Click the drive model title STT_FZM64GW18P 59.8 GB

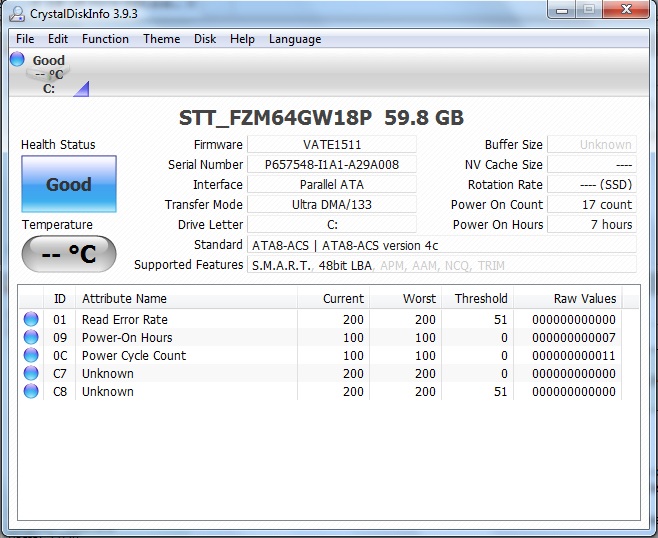(321, 118)
